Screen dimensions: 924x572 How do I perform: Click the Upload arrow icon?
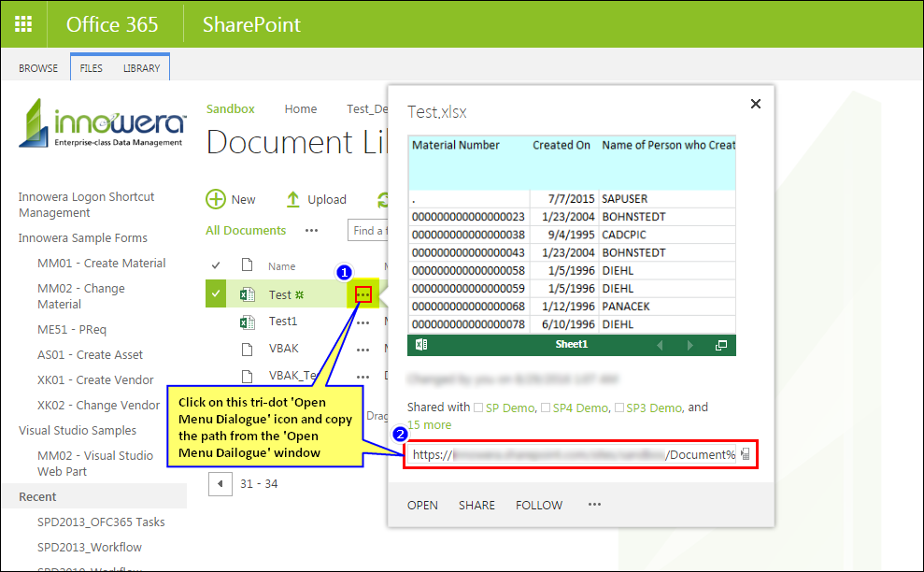click(x=292, y=199)
